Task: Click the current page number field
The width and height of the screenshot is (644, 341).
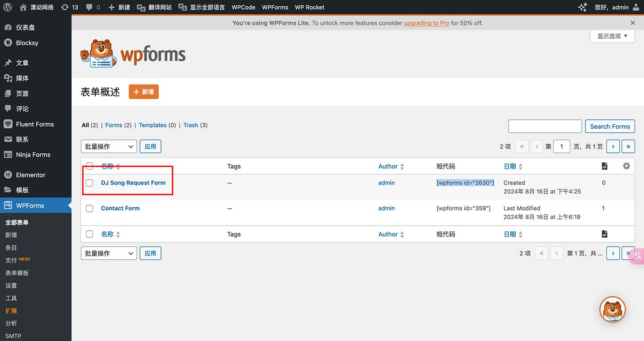Action: coord(562,146)
